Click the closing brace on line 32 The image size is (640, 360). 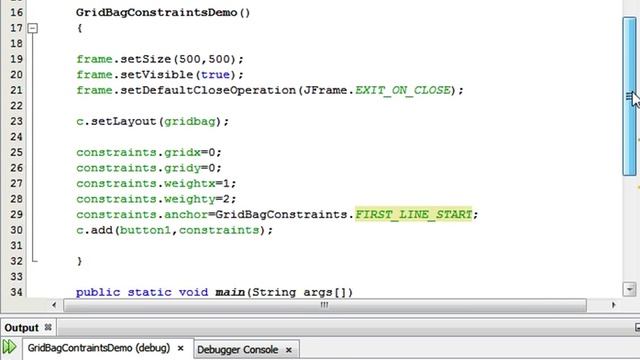pyautogui.click(x=80, y=261)
